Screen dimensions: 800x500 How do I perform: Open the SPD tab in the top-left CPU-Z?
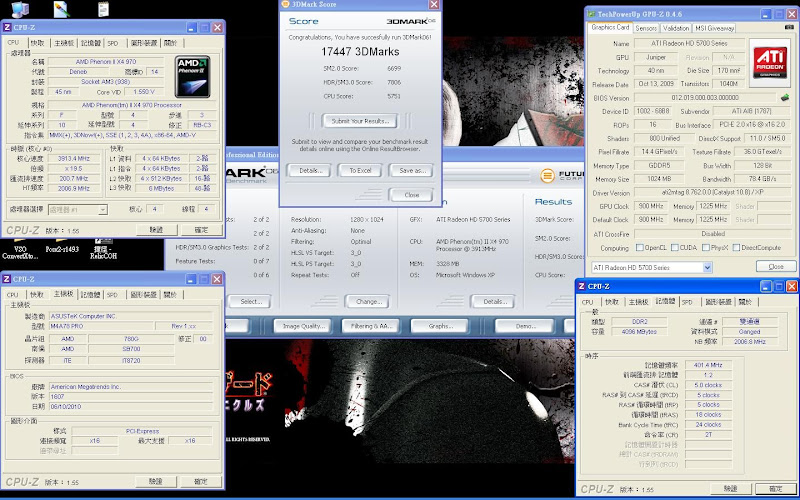[x=113, y=43]
